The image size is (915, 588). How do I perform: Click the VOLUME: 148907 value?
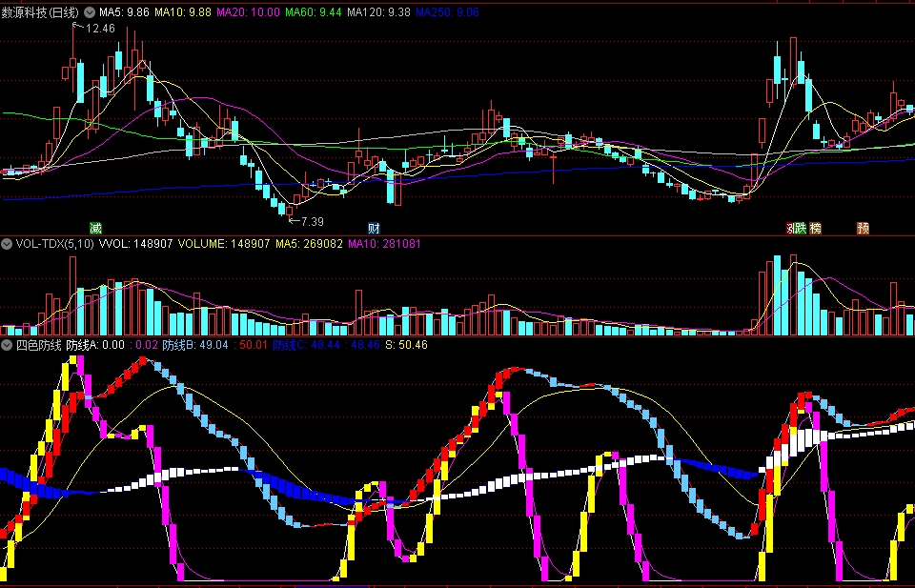224,244
